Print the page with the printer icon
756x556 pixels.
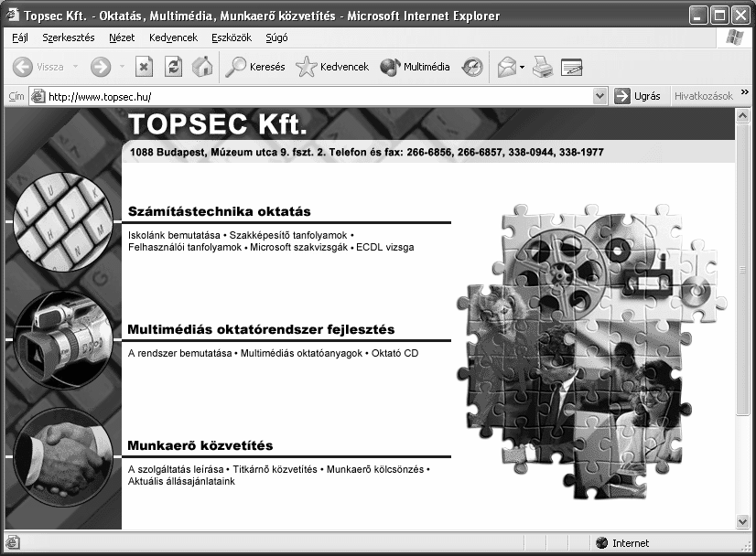[543, 67]
